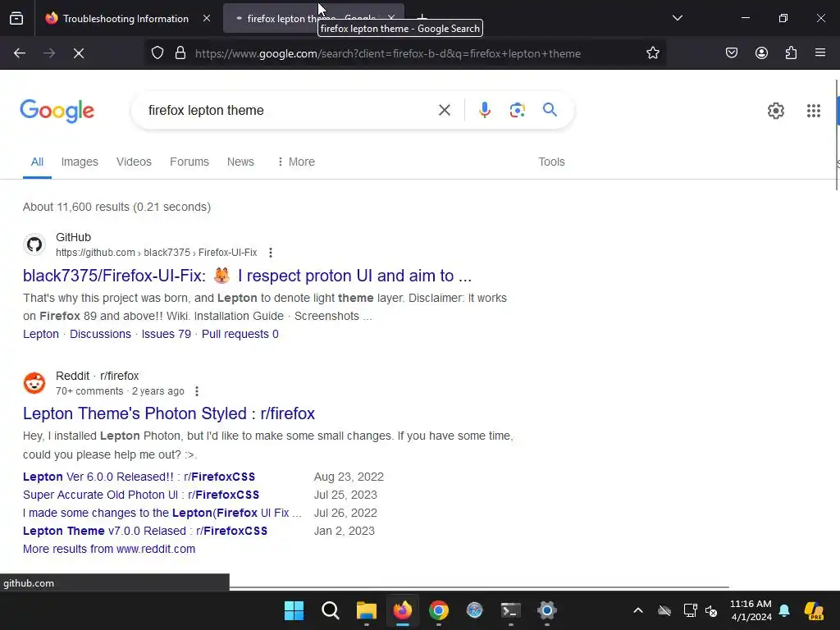The height and width of the screenshot is (630, 840).
Task: Open the 'I made some changes to the Lepton' link
Action: [162, 514]
